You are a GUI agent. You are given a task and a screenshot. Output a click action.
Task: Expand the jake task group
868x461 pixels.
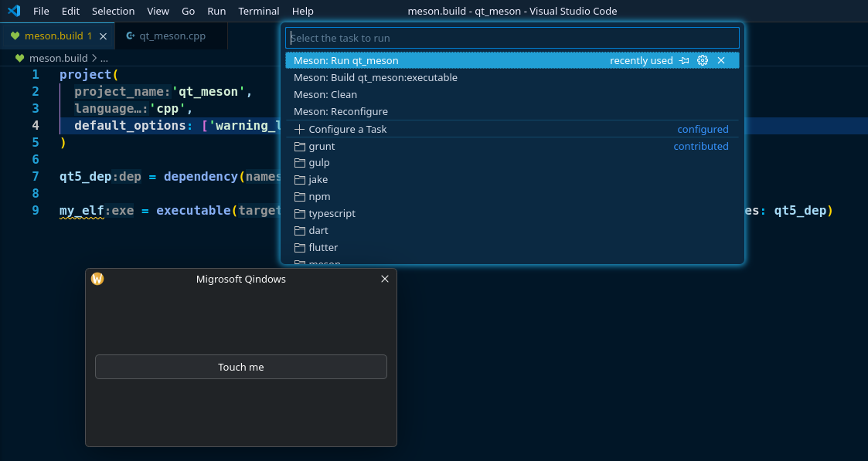(x=512, y=180)
